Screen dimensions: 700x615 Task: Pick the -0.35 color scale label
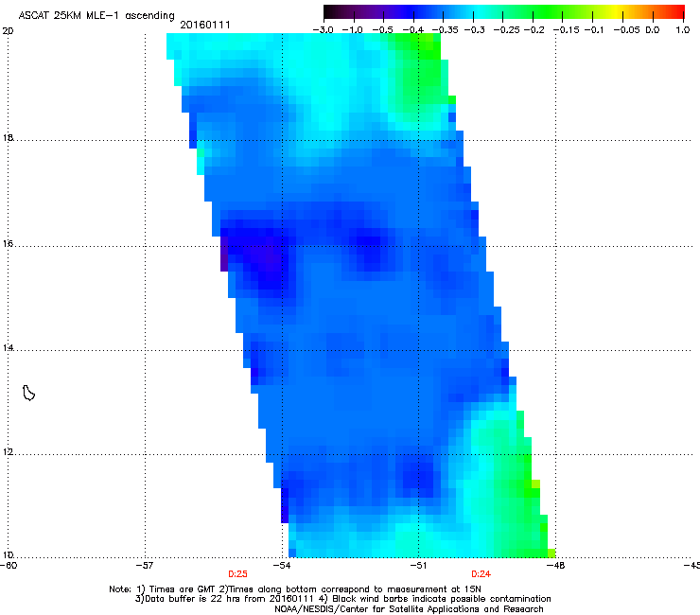click(x=445, y=30)
